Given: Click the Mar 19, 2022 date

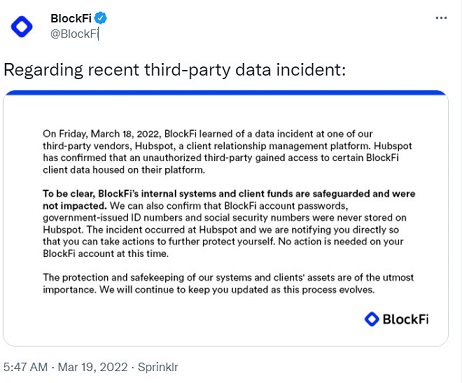Looking at the screenshot, I should [x=93, y=367].
